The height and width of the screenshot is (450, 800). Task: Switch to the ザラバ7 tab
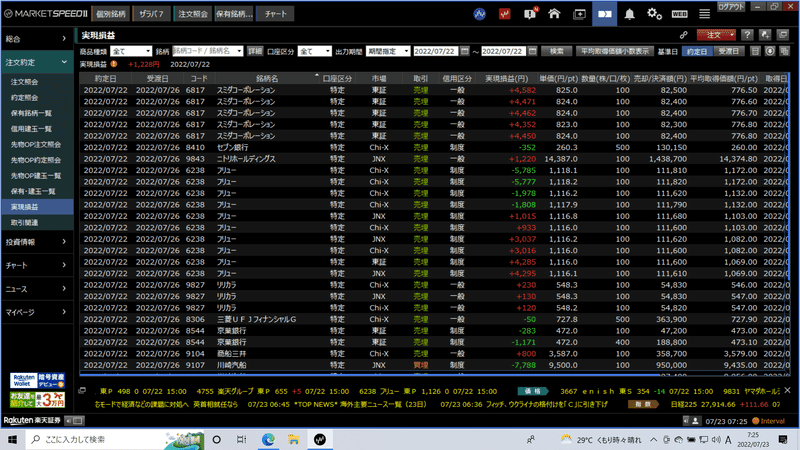coord(151,14)
